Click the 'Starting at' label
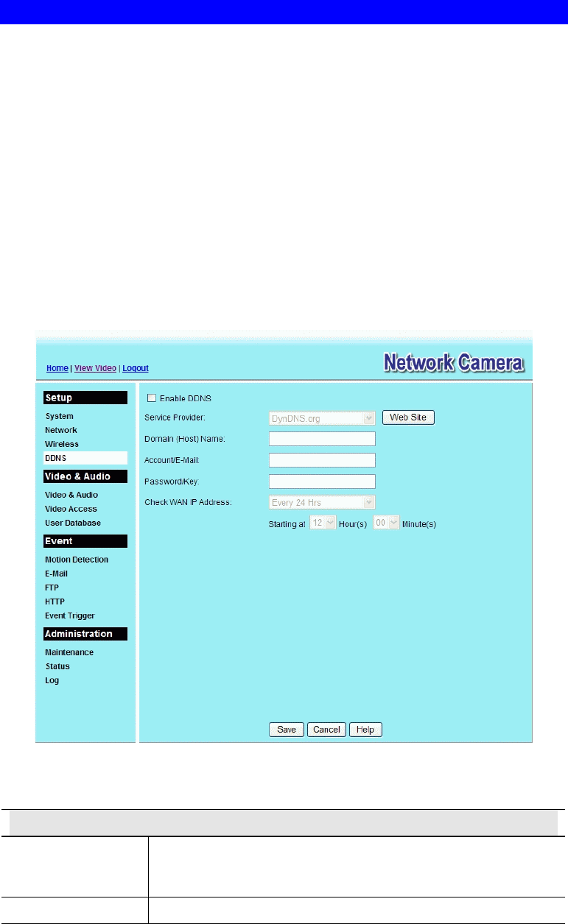The width and height of the screenshot is (568, 924). (287, 523)
